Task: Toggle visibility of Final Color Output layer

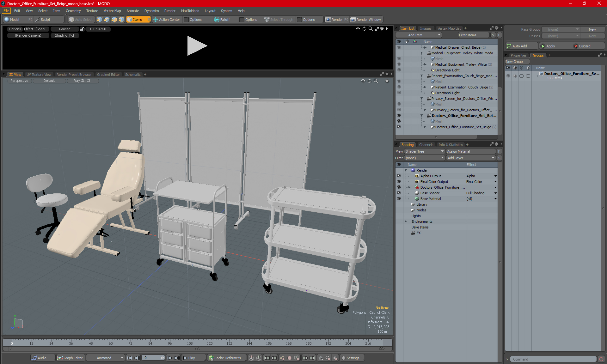Action: pyautogui.click(x=399, y=182)
